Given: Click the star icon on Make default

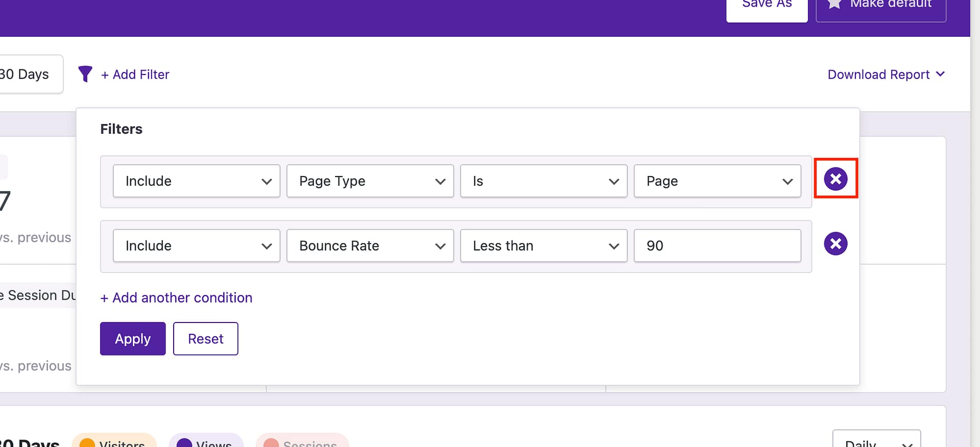Looking at the screenshot, I should pyautogui.click(x=834, y=4).
